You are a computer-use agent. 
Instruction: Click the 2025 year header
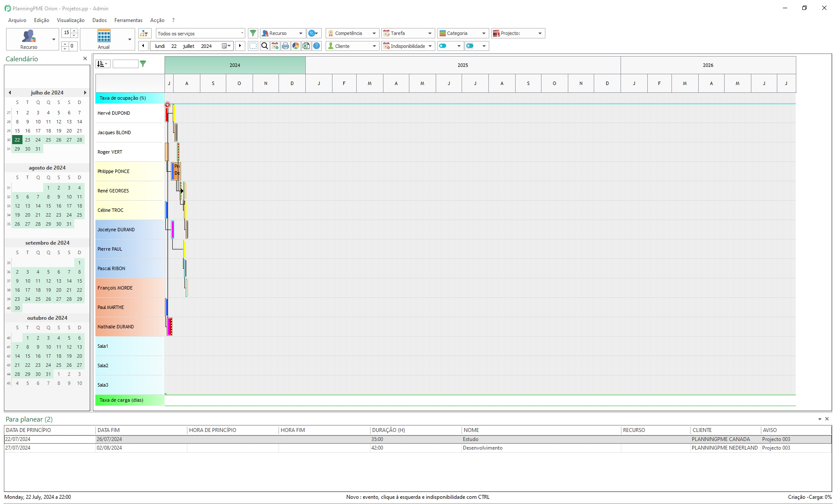[x=462, y=65]
